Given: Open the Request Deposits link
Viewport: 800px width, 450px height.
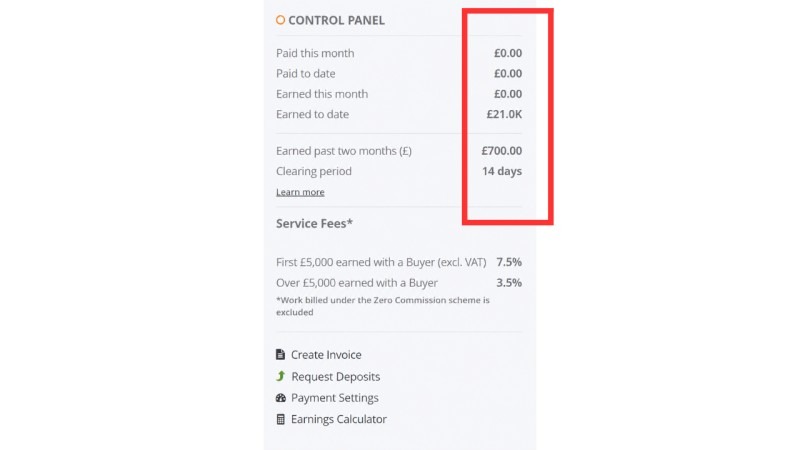Looking at the screenshot, I should click(x=336, y=377).
